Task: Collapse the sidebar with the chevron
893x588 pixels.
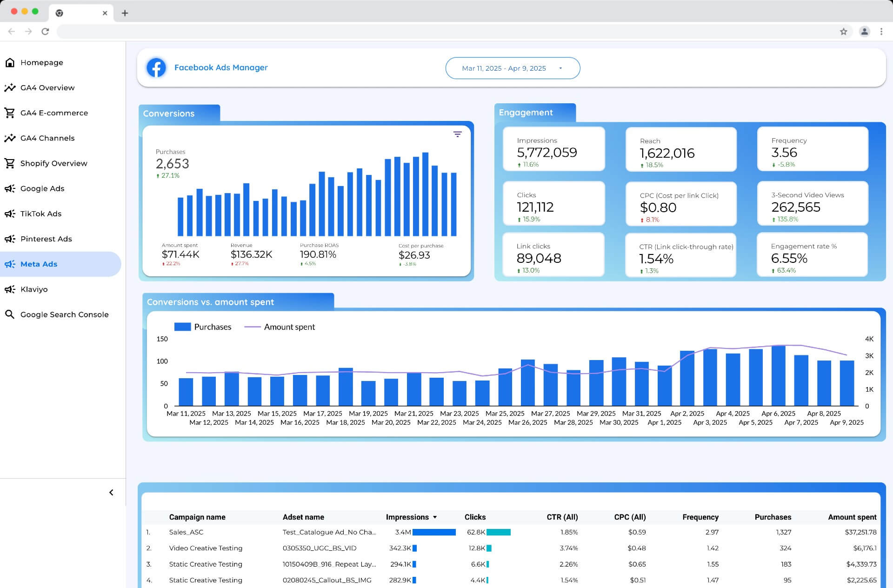Action: [x=111, y=492]
